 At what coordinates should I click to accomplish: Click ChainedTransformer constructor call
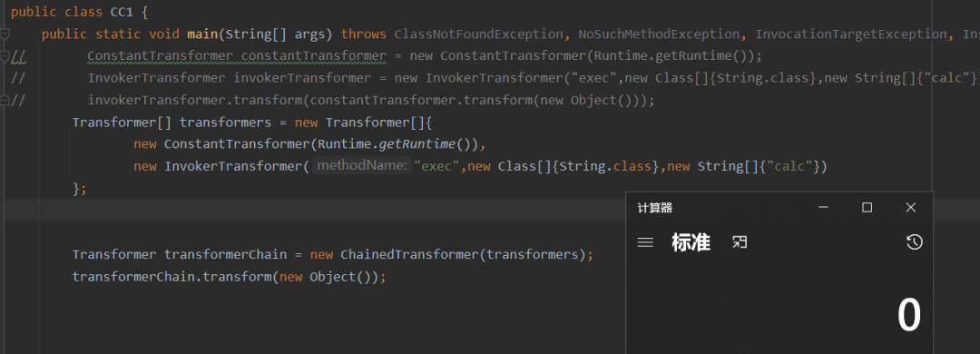409,254
